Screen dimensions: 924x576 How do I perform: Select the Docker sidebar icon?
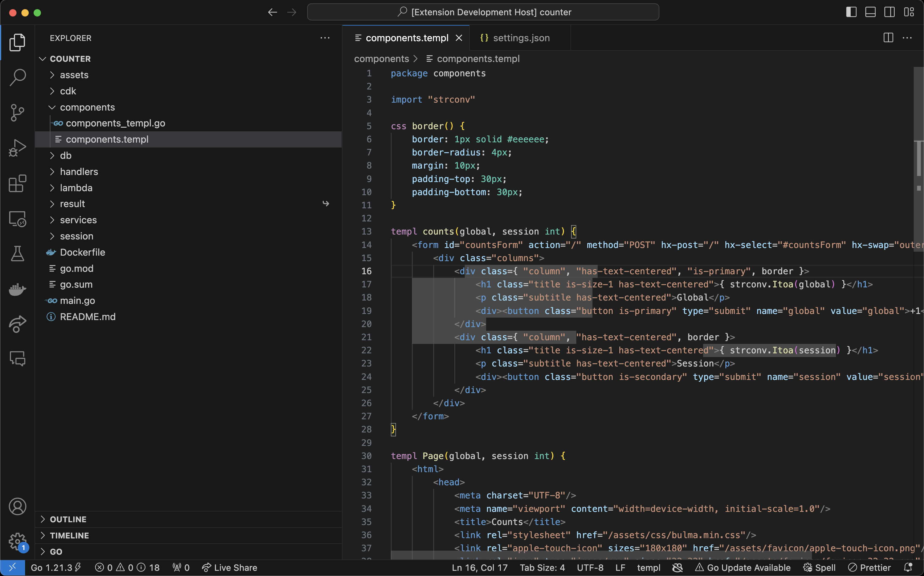(x=17, y=290)
